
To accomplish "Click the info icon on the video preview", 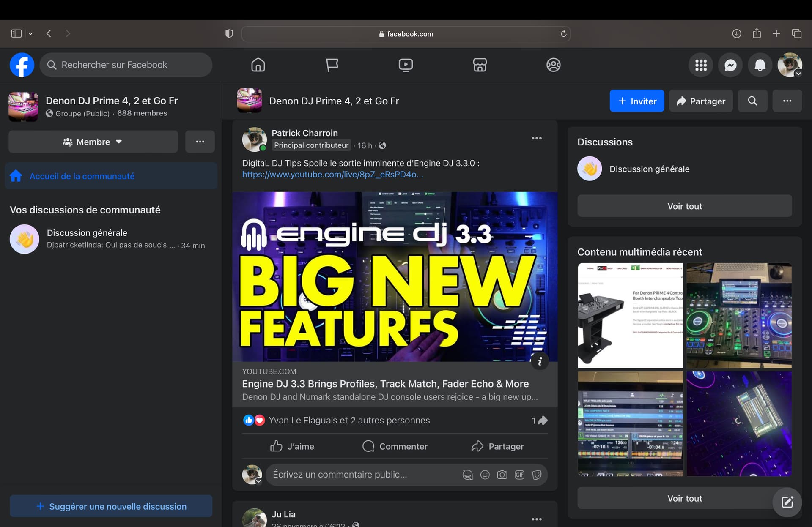I will click(540, 361).
